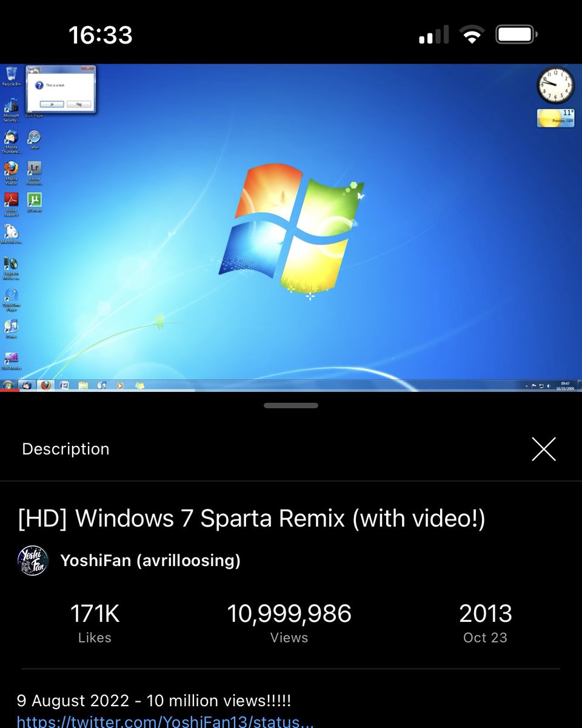Click the iTunes icon in Windows taskbar
582x728 pixels.
click(102, 385)
